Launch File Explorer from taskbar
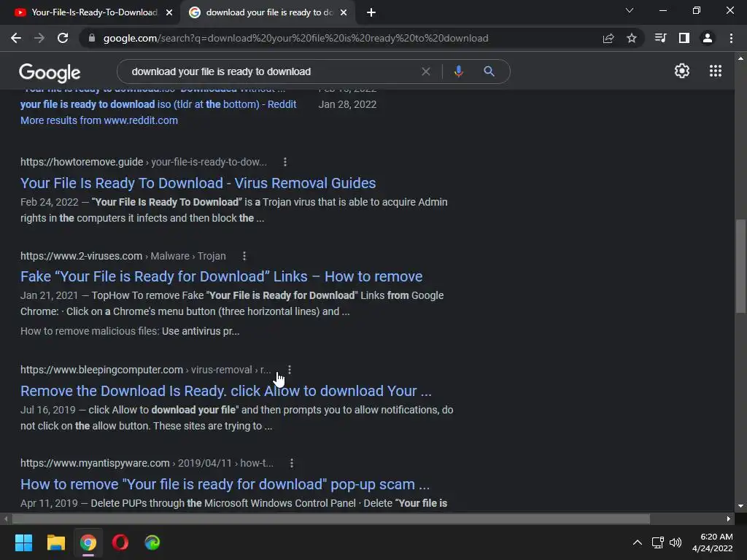The width and height of the screenshot is (747, 560). point(55,542)
